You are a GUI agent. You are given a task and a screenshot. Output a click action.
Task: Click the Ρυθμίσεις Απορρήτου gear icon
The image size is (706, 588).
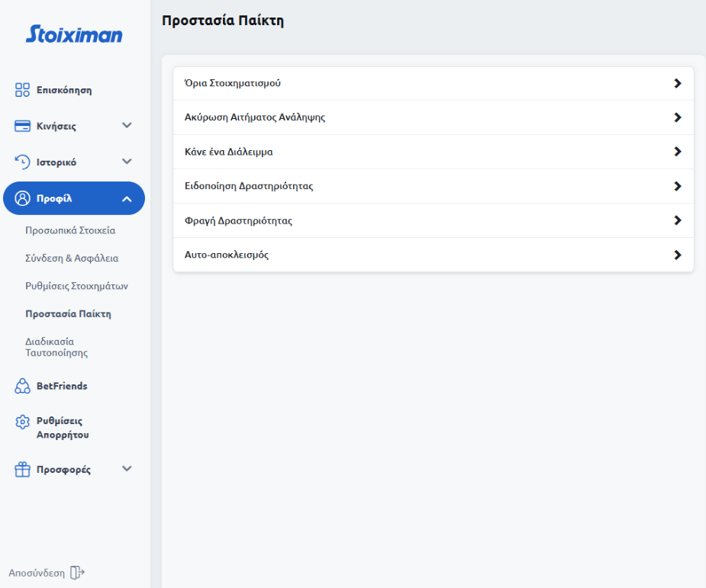[22, 422]
